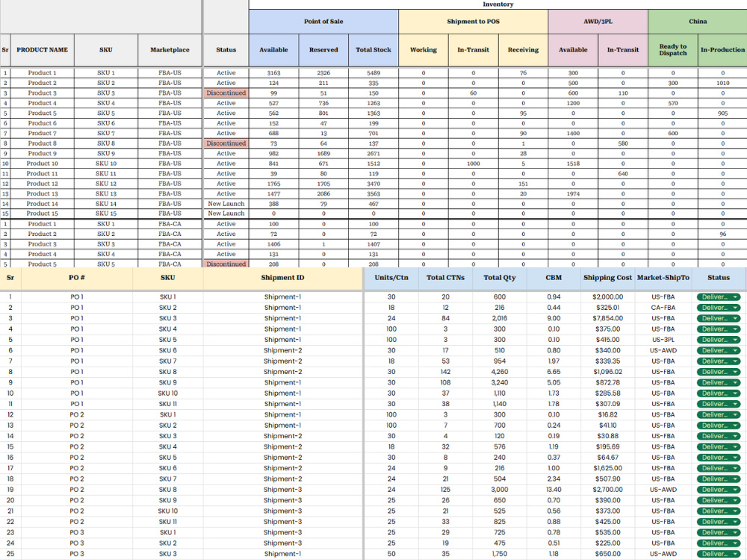747x560 pixels.
Task: Click the Available value '3163' for Product 1
Action: [x=273, y=73]
